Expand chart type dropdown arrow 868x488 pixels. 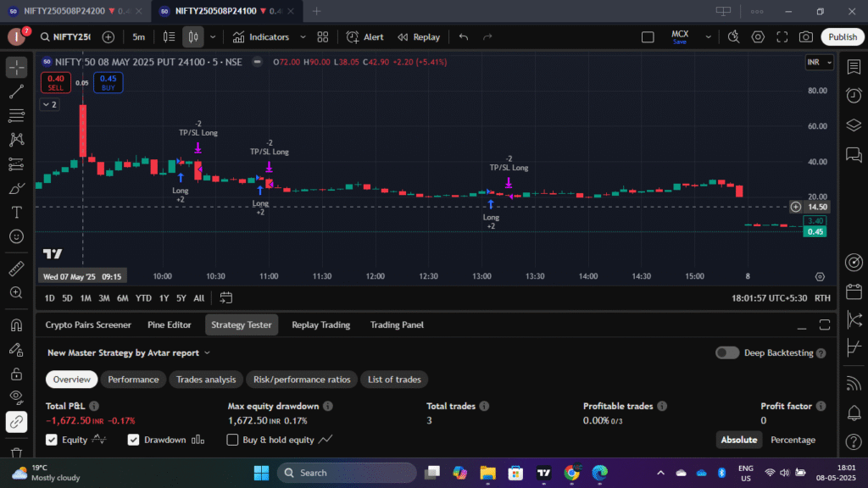tap(213, 37)
